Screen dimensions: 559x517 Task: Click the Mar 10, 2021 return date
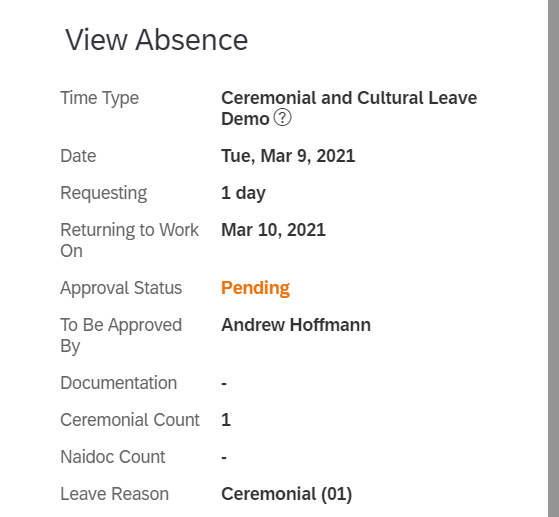(273, 230)
